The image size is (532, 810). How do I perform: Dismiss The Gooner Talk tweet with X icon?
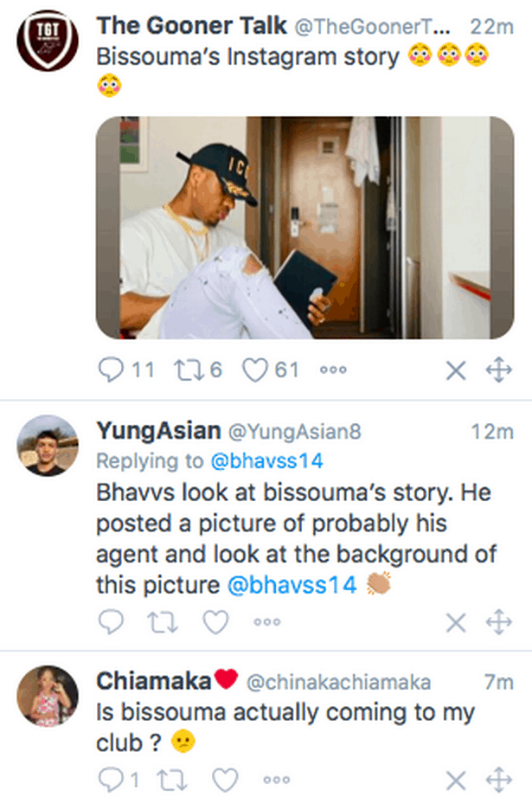[456, 370]
